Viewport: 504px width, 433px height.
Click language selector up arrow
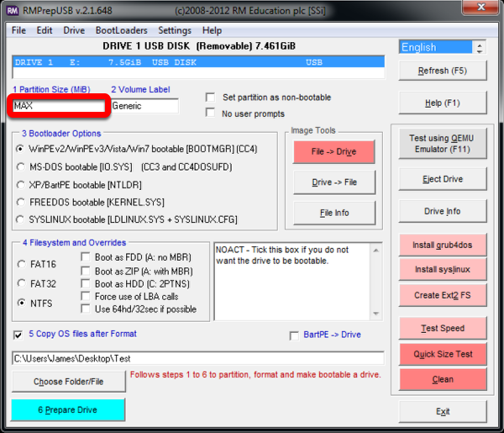[x=480, y=45]
